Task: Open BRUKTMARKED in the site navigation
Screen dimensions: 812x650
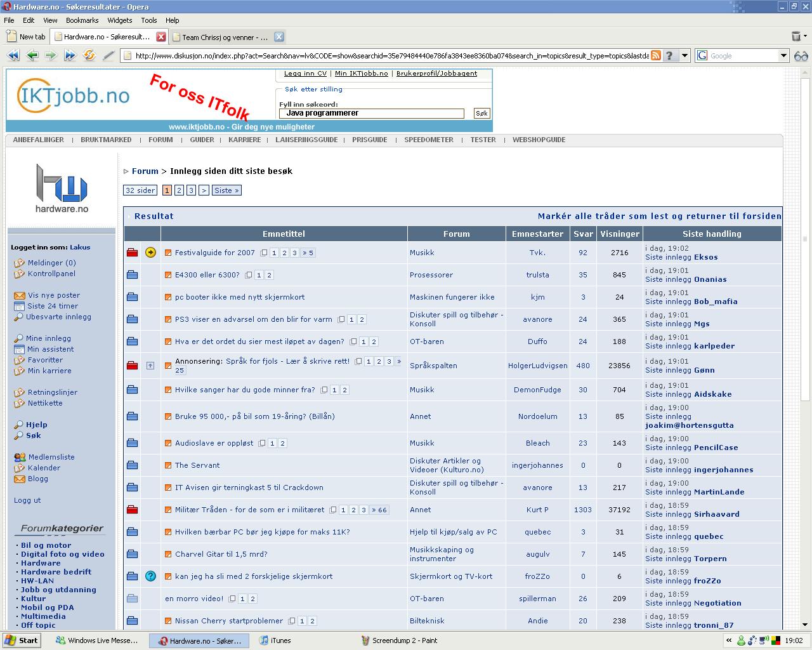Action: 106,140
